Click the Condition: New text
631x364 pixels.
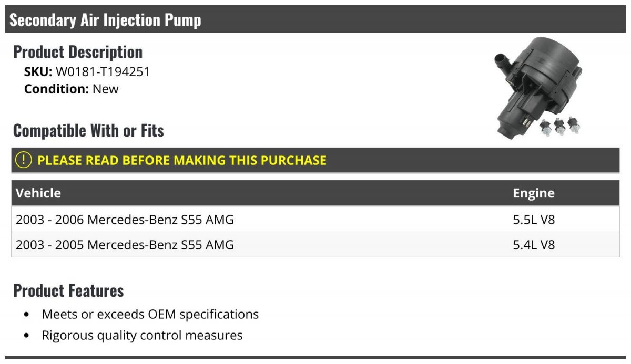72,89
